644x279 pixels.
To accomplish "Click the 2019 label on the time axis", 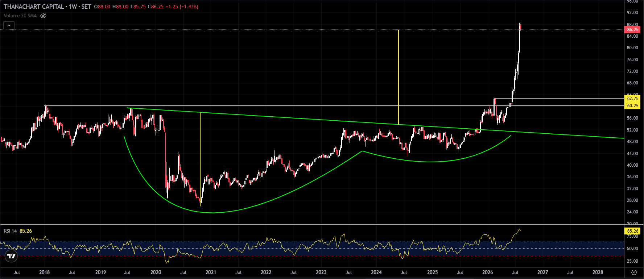I will tap(100, 272).
